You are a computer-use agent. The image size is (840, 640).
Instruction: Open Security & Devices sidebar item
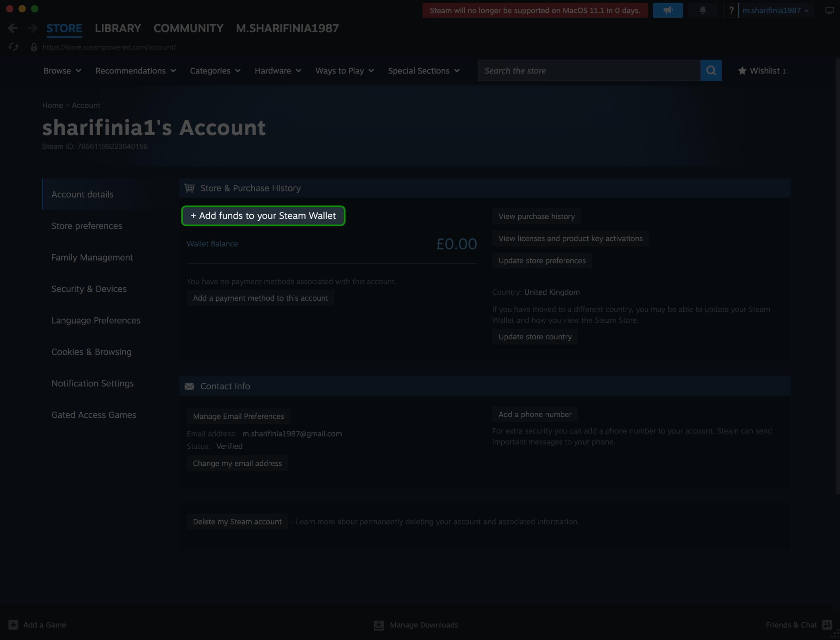point(89,289)
